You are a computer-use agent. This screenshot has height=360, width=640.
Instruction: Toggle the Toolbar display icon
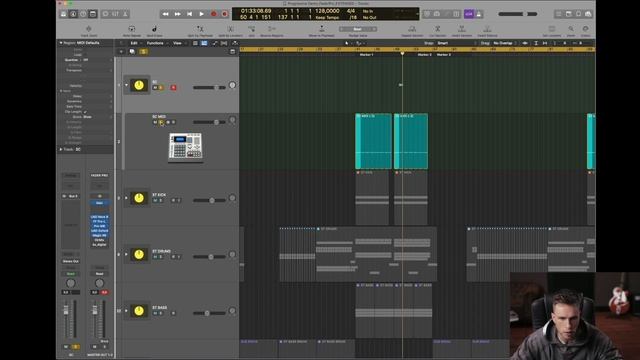93,14
